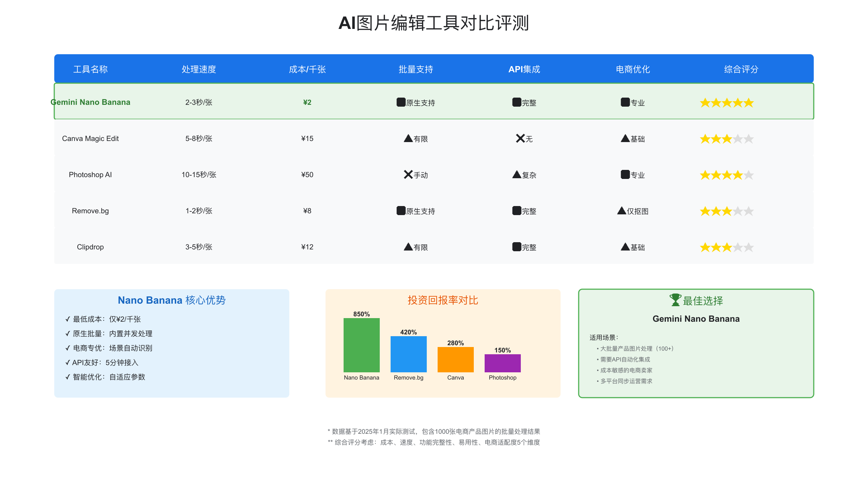Click the 电商专优：场景自动识别 bullet

pos(109,348)
